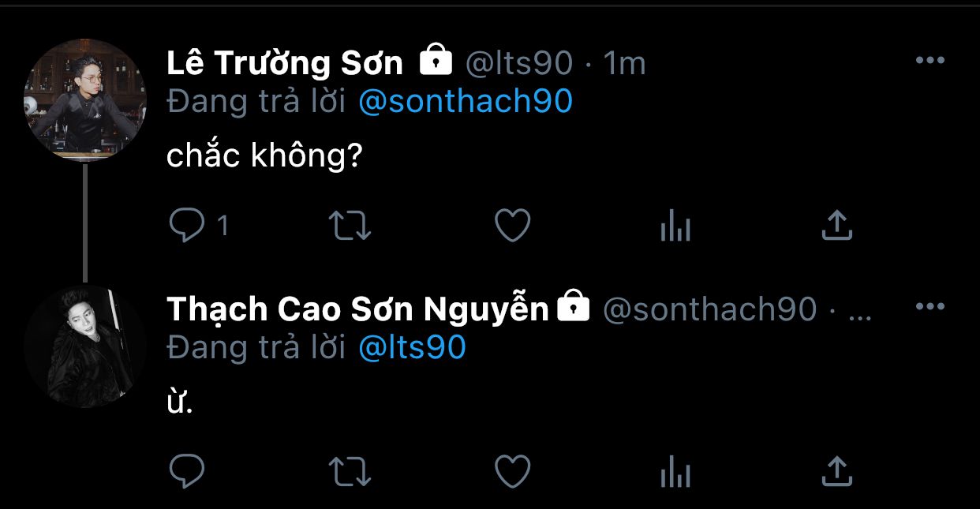
Task: Click the 1m timestamp on first tweet
Action: [624, 63]
